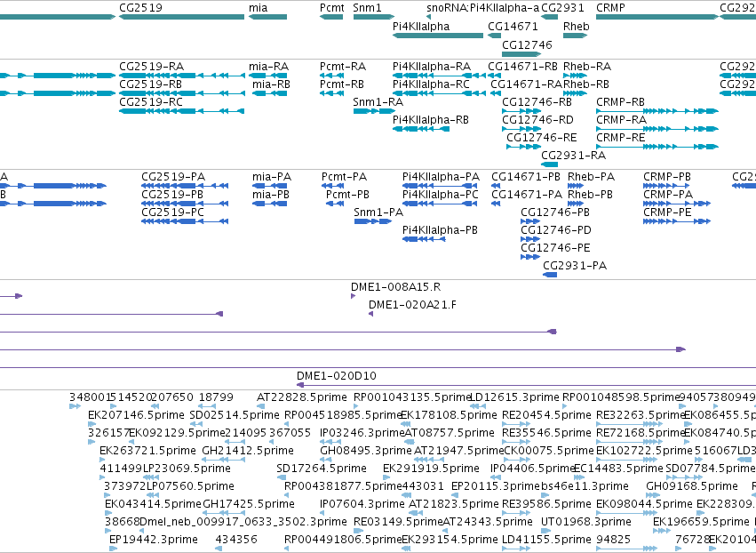Select the CG2931 gene feature
The height and width of the screenshot is (553, 756).
550,17
